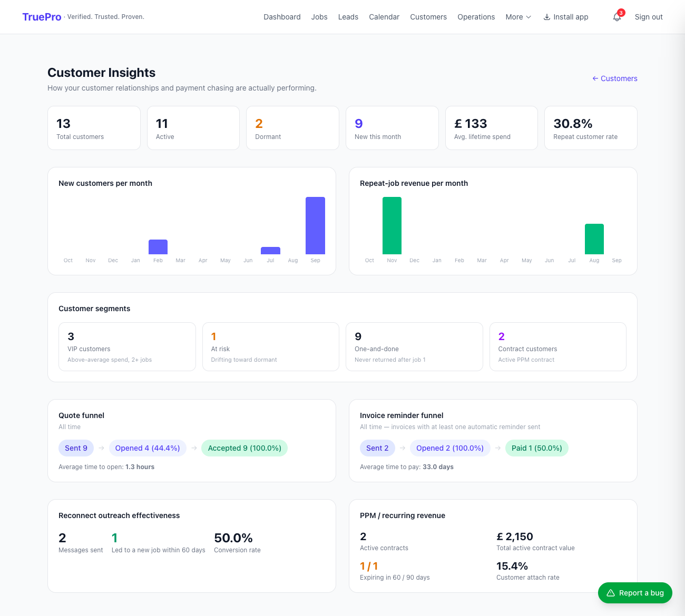Click the Accepted 9 (100.0%) pill

pos(244,448)
